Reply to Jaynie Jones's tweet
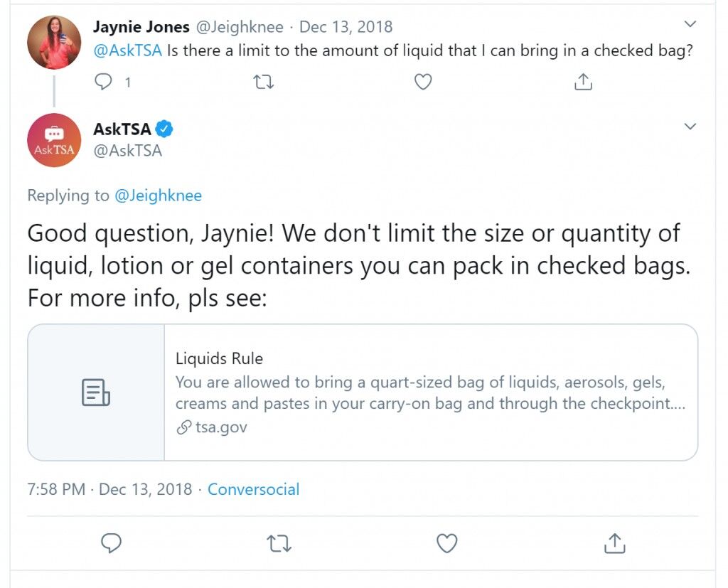This screenshot has width=728, height=588. 103,82
